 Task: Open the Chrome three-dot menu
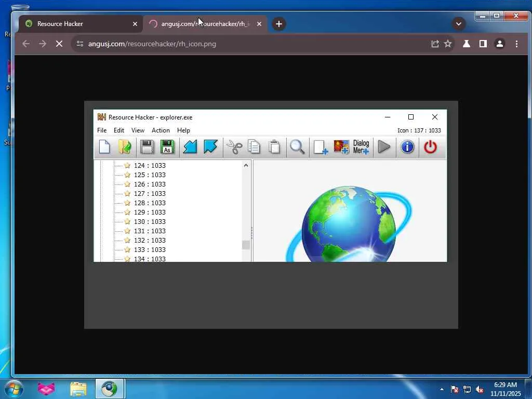[516, 44]
